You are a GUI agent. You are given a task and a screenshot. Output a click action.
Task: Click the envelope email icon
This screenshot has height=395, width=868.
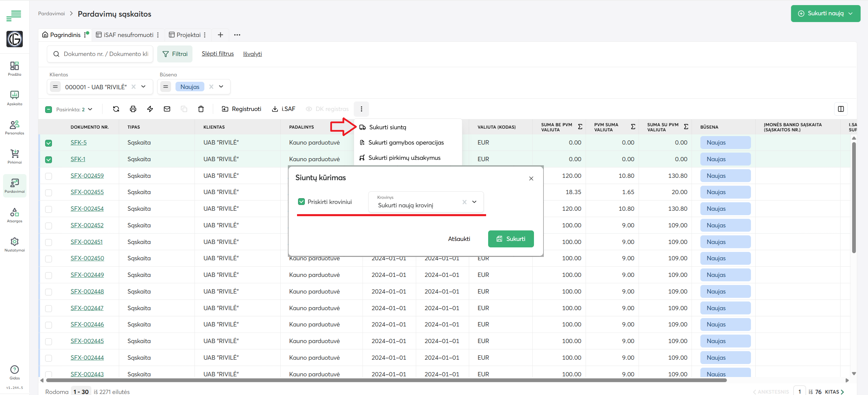(x=167, y=109)
